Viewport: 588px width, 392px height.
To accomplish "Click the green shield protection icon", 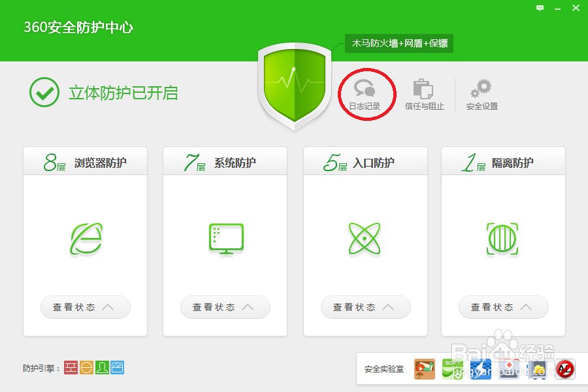I will pos(295,87).
